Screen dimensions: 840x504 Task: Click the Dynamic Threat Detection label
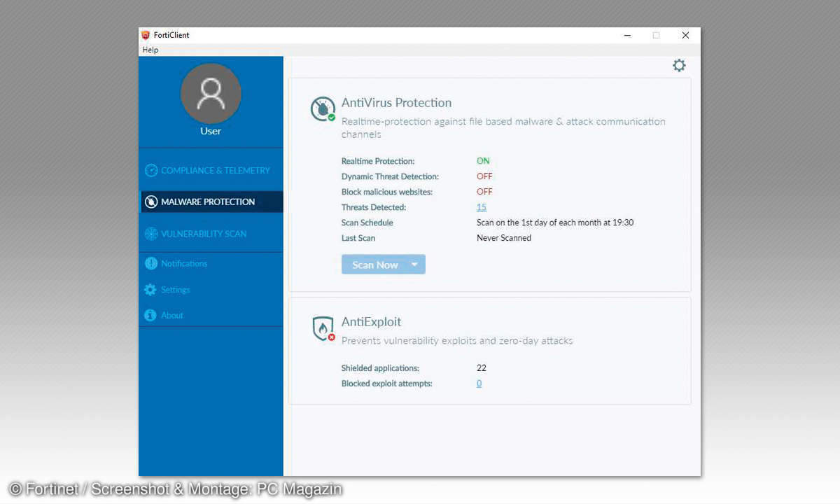coord(390,176)
